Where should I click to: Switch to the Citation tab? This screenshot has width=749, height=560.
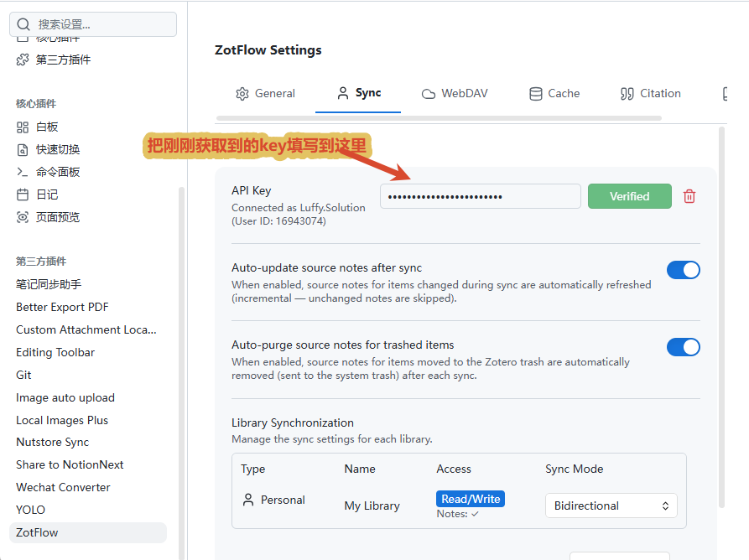pyautogui.click(x=651, y=94)
